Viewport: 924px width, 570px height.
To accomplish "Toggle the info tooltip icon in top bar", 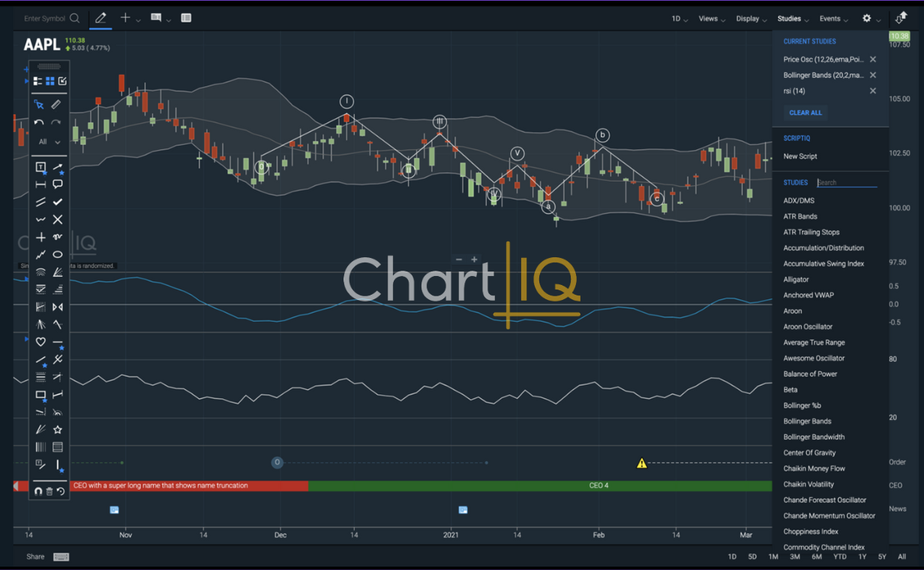I will point(156,17).
